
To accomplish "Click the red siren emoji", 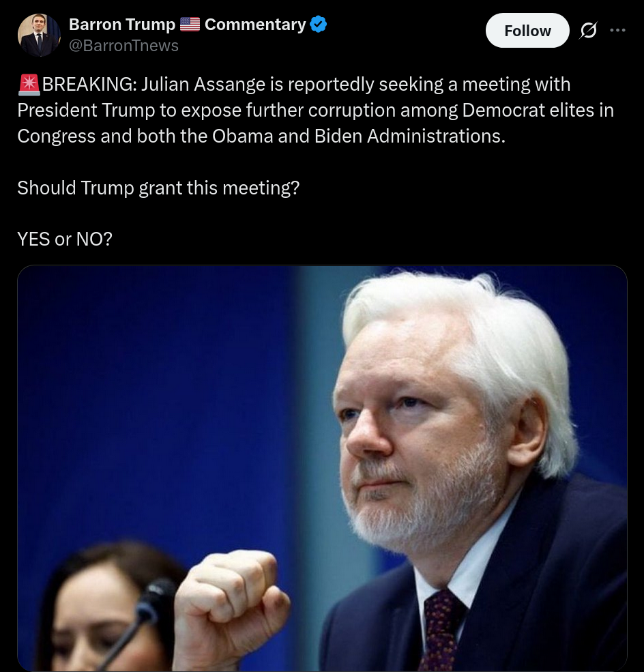I will click(29, 85).
